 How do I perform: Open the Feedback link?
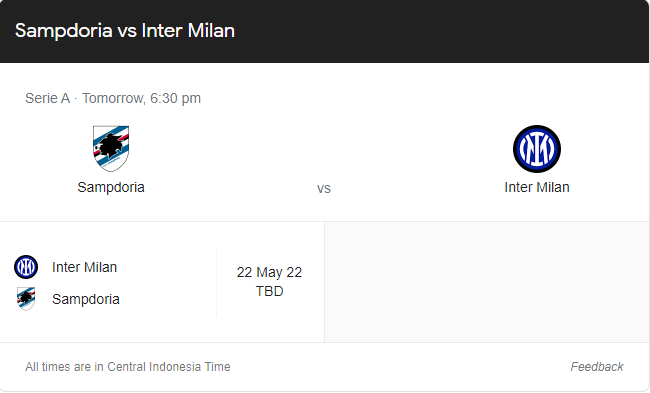click(597, 367)
